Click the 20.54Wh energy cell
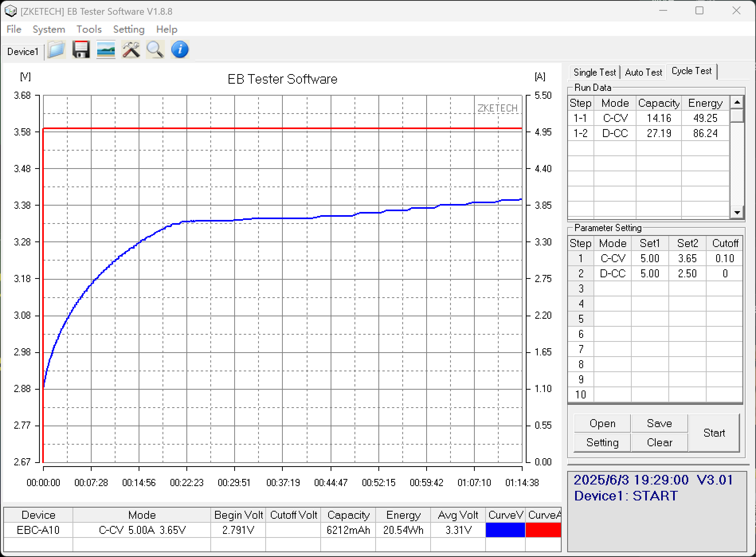The width and height of the screenshot is (756, 557). (x=403, y=530)
